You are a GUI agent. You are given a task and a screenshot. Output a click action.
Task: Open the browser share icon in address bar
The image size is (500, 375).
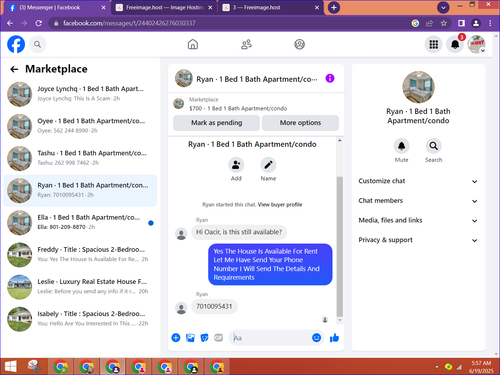click(x=429, y=23)
